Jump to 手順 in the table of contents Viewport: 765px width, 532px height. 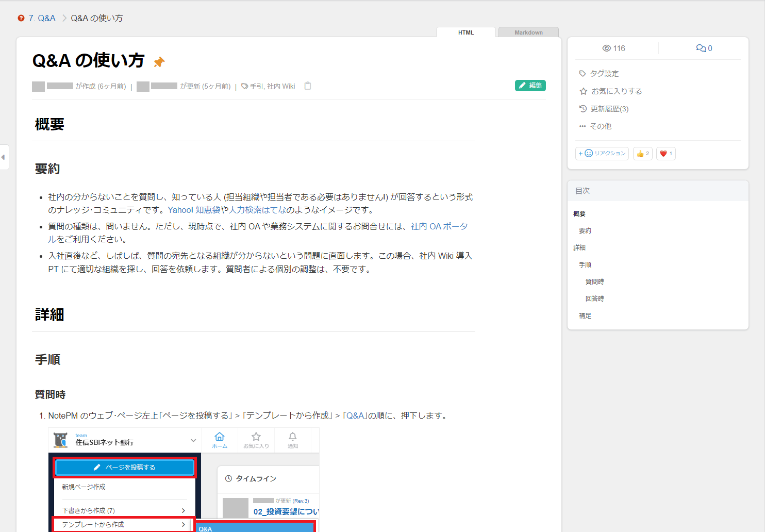[585, 265]
